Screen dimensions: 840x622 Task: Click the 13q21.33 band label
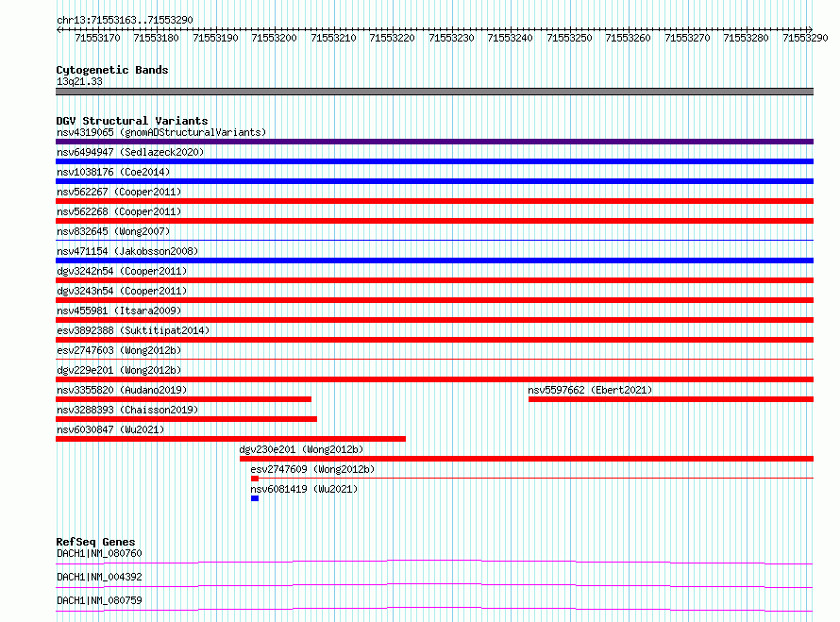[79, 81]
